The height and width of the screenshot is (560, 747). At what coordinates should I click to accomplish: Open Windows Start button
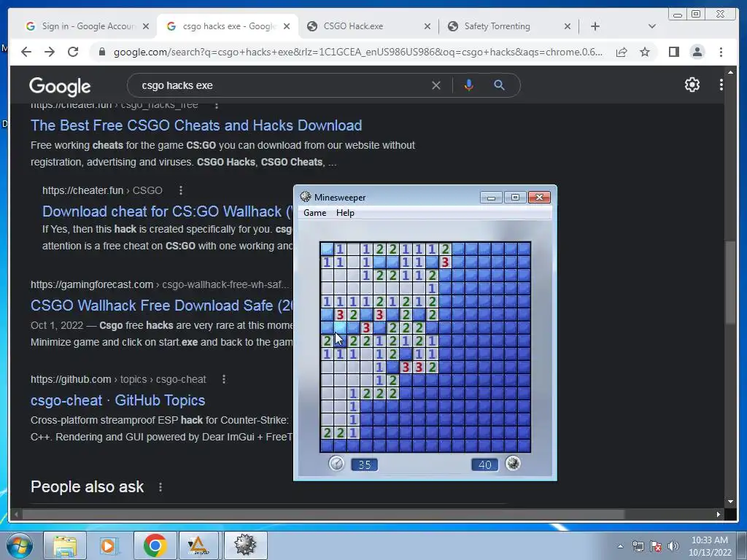20,545
